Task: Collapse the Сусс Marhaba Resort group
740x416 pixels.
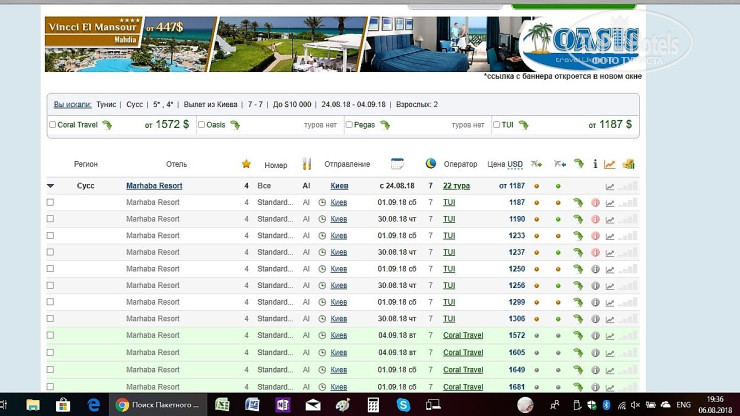Action: coord(50,186)
